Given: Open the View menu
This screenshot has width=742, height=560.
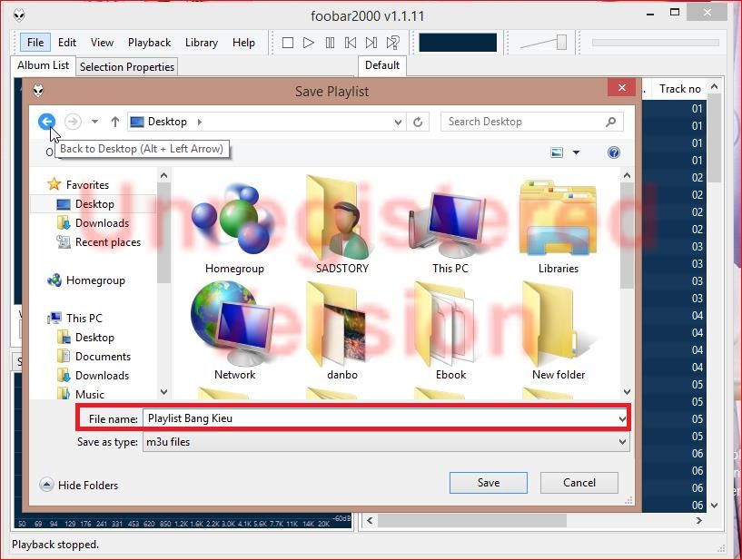Looking at the screenshot, I should pos(102,43).
